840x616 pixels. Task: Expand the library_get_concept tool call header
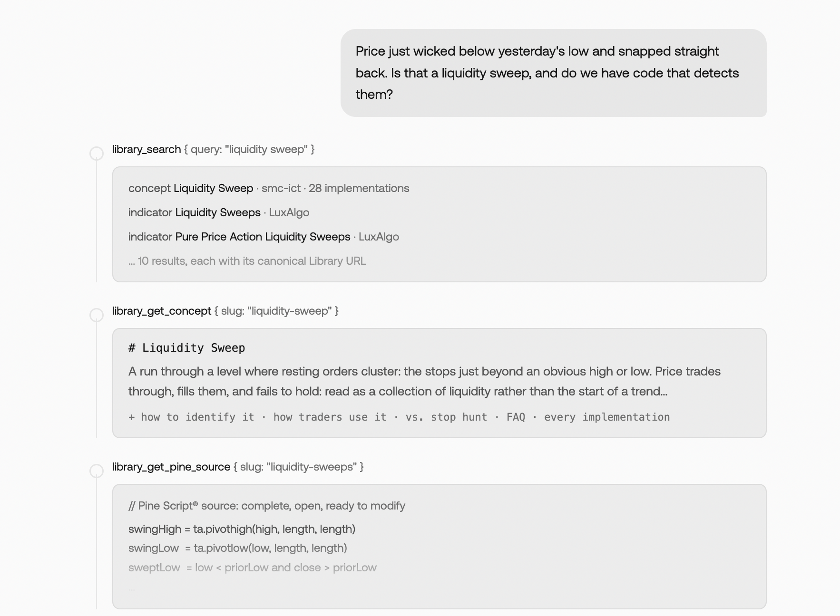point(225,311)
